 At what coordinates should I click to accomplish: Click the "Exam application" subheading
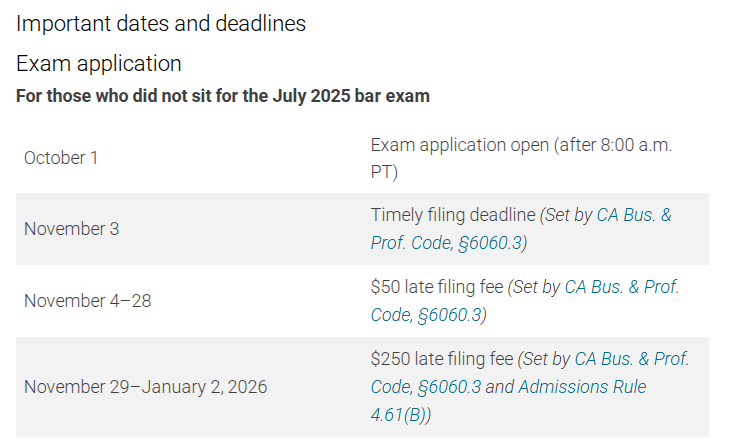coord(99,64)
